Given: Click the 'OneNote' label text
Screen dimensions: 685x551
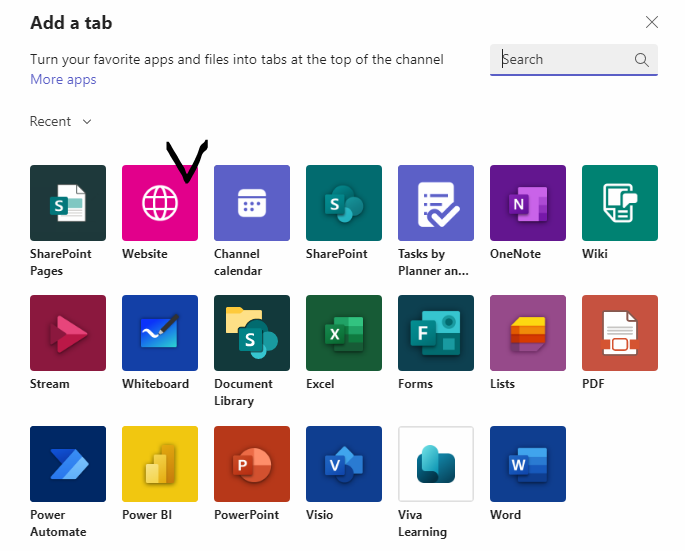Looking at the screenshot, I should click(515, 254).
